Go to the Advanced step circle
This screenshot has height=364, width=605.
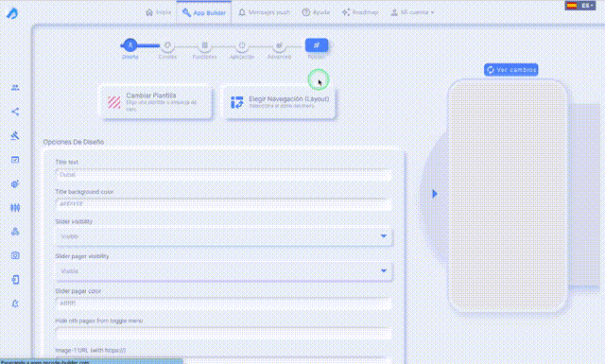coord(279,45)
